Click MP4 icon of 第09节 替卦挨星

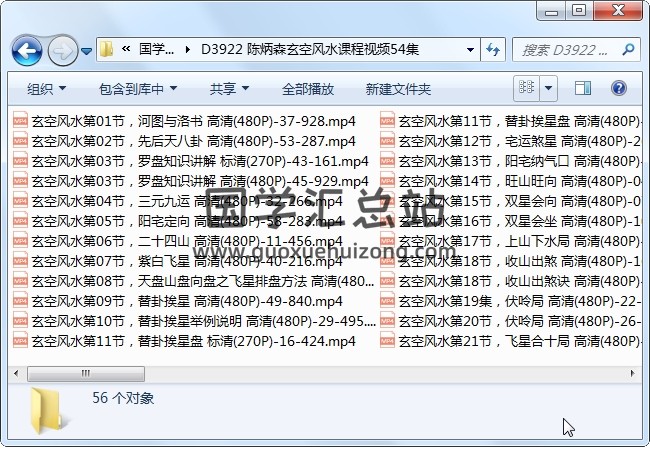(x=20, y=301)
